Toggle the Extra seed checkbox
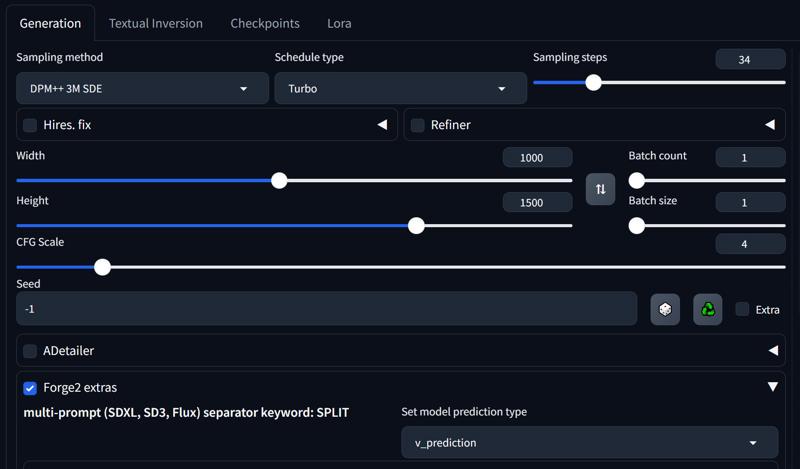This screenshot has width=800, height=469. coord(742,309)
